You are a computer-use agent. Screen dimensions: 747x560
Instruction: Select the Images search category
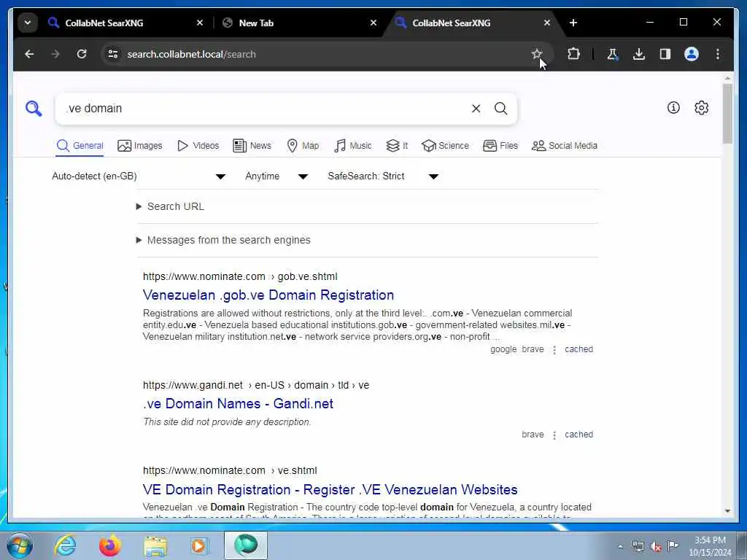(x=139, y=146)
